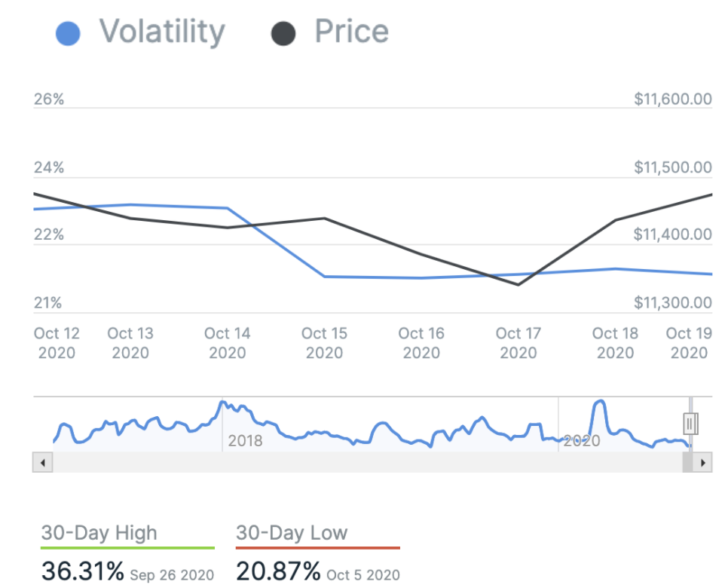This screenshot has width=728, height=588.
Task: Select the 2018 marker in the navigator
Action: (x=245, y=440)
